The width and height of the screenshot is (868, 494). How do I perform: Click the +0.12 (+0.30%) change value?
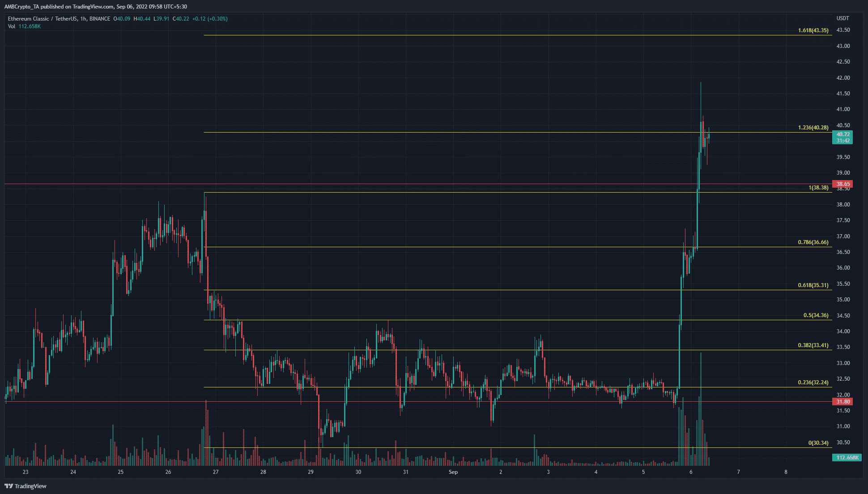(x=210, y=19)
